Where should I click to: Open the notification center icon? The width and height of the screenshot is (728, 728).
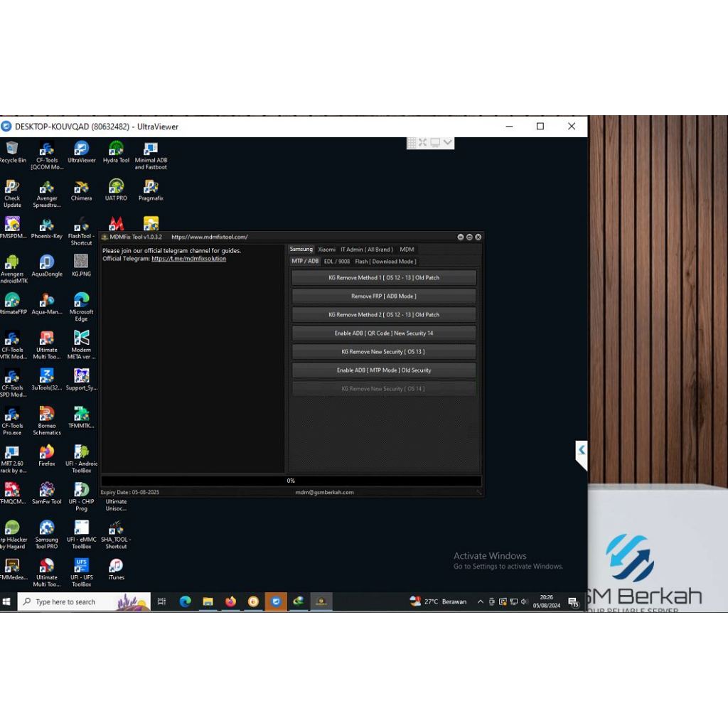[574, 602]
